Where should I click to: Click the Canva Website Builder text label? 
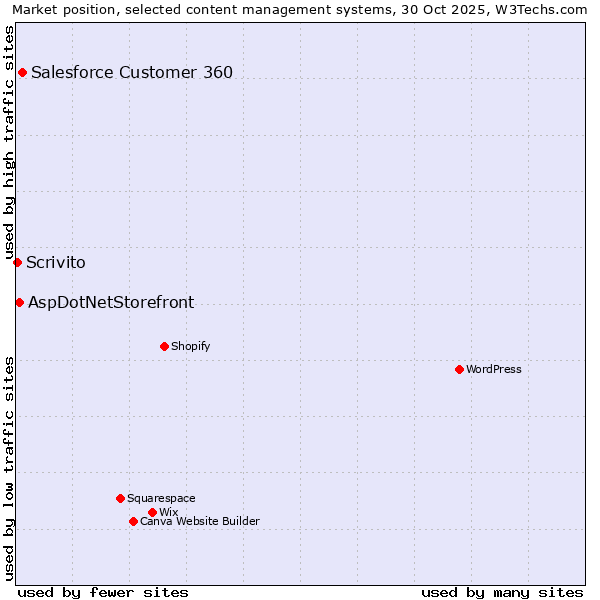pos(199,521)
